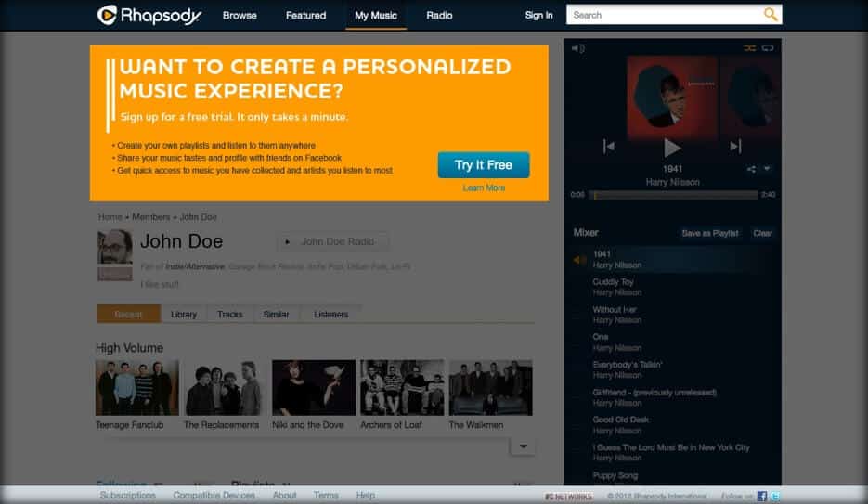
Task: Go to the Home breadcrumb
Action: point(110,217)
